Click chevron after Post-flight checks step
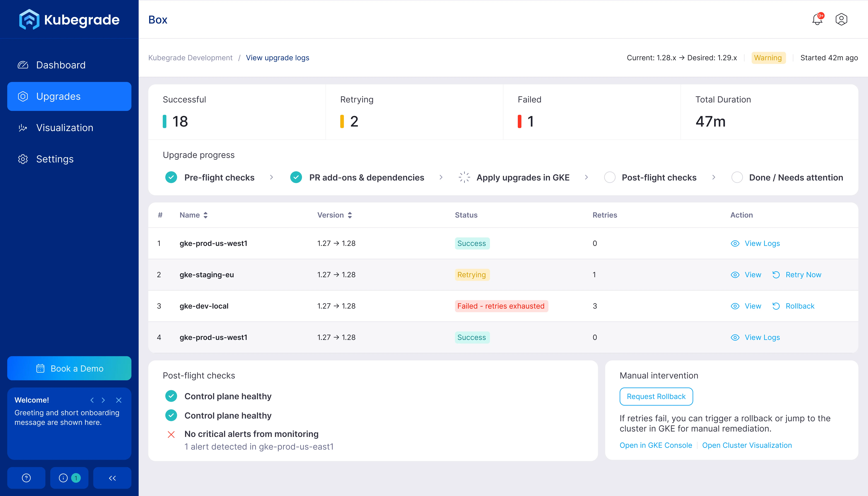Viewport: 868px width, 496px height. click(x=714, y=177)
